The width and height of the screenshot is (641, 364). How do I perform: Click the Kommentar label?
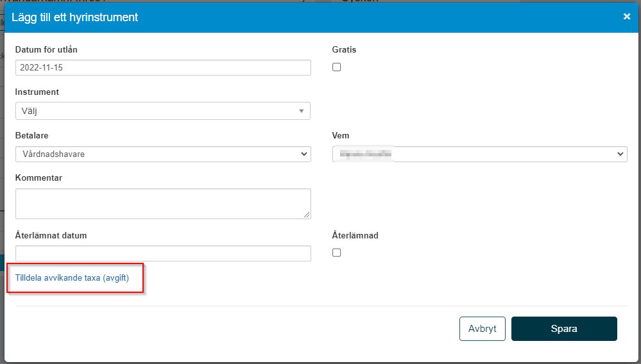tap(39, 178)
